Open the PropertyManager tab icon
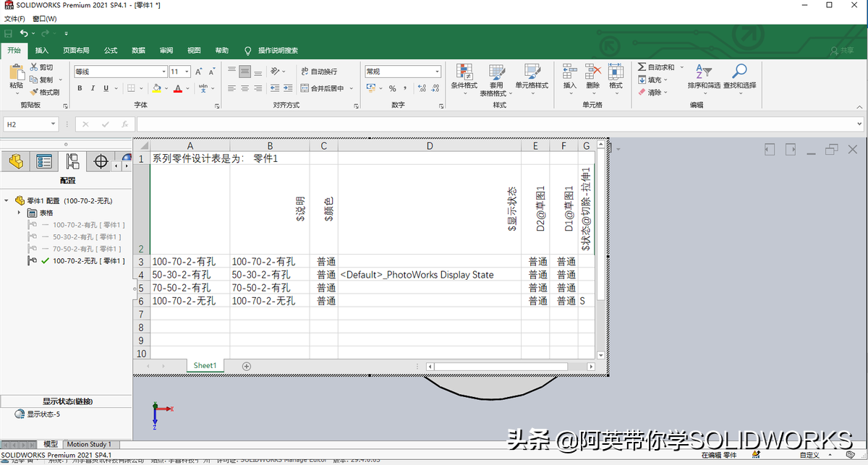Screen dimensions: 868x465 pyautogui.click(x=44, y=161)
